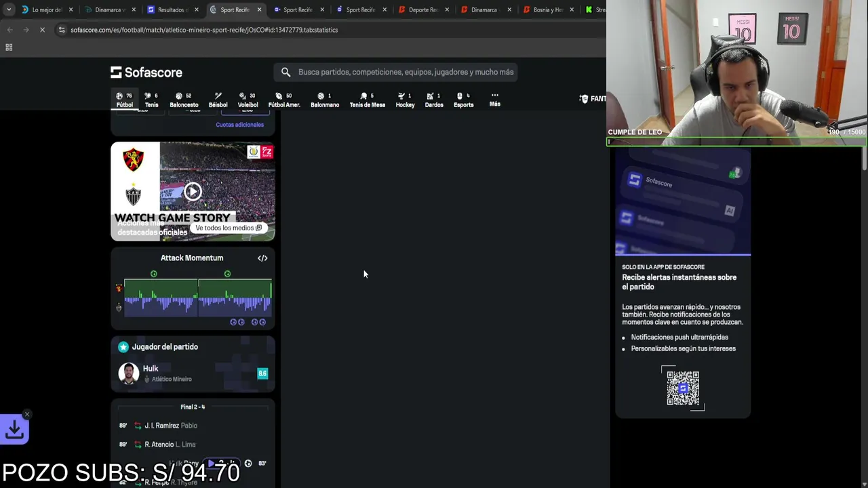Open the Más sports menu
The height and width of the screenshot is (488, 868).
coord(495,100)
